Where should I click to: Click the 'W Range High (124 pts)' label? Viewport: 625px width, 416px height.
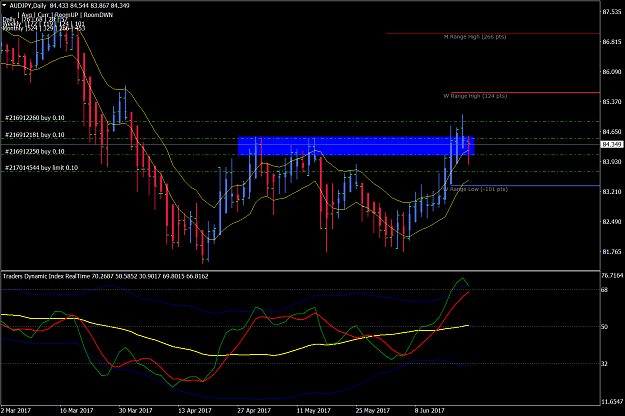click(475, 96)
